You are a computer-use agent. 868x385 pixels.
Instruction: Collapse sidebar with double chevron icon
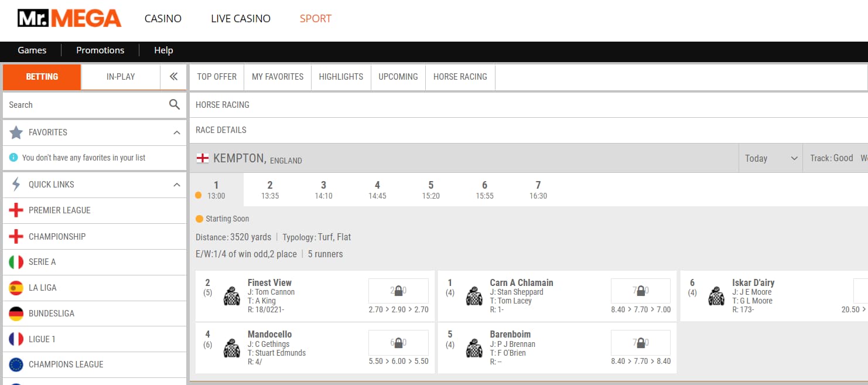coord(173,77)
